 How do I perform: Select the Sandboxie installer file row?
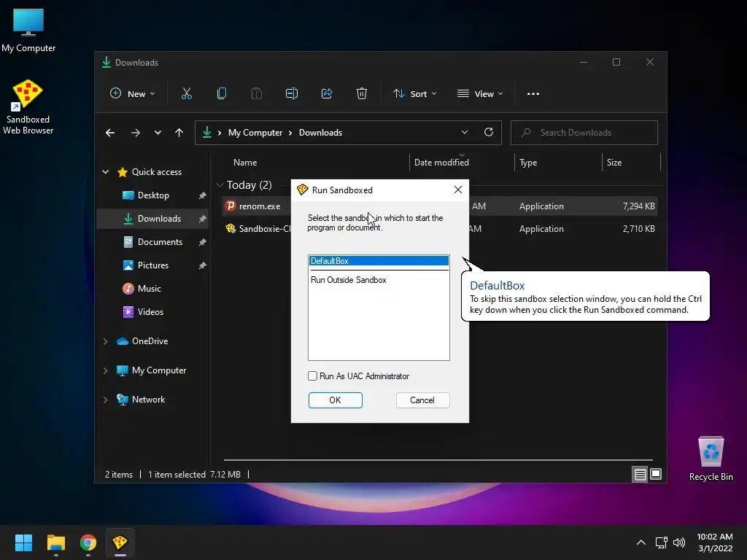tap(440, 228)
